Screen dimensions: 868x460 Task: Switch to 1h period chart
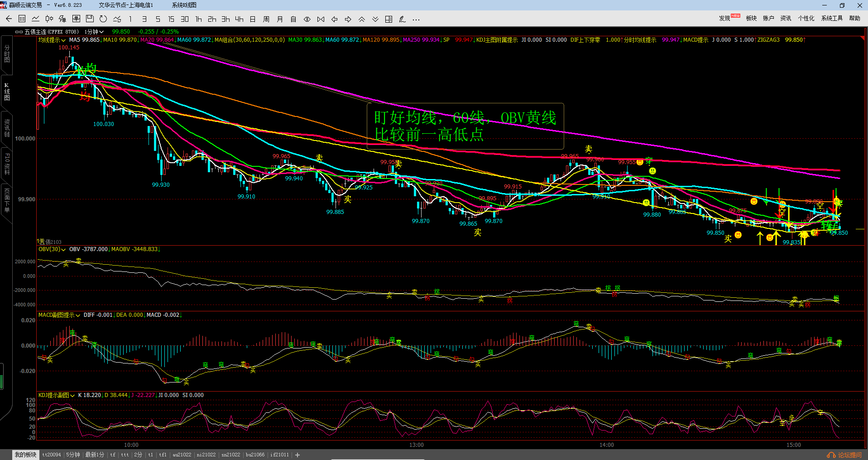point(198,19)
